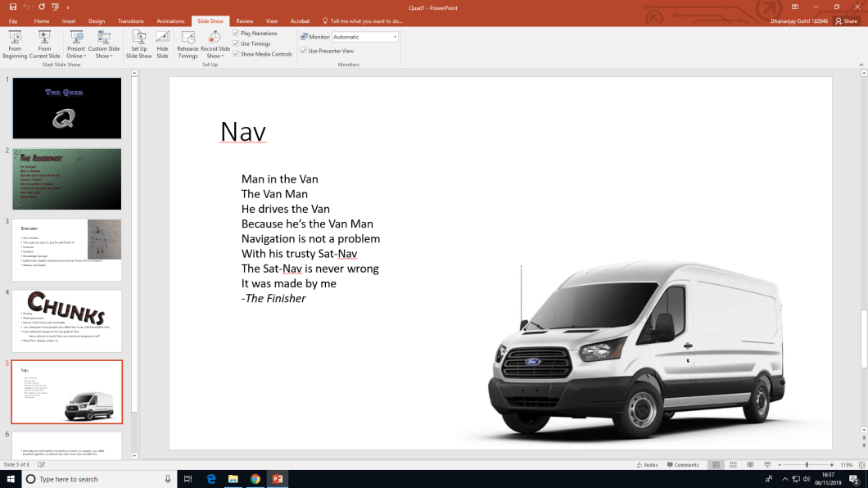Click account name Dhananjay Gohil
The height and width of the screenshot is (488, 868).
798,21
